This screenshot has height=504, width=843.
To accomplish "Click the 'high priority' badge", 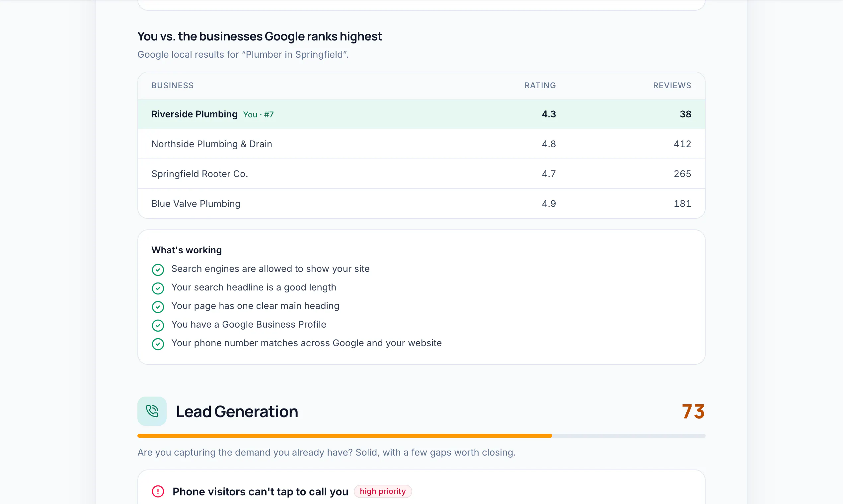I will pos(383,491).
